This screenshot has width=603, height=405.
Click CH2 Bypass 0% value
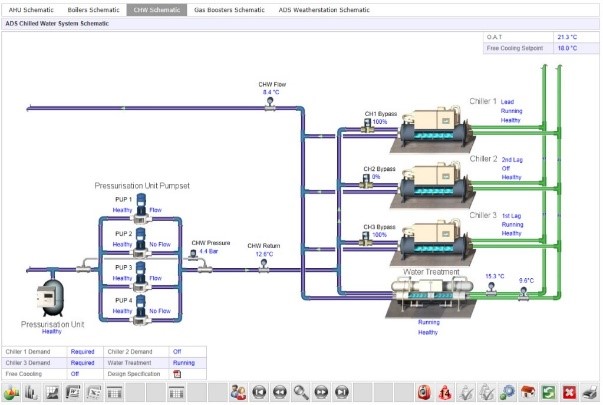[376, 177]
